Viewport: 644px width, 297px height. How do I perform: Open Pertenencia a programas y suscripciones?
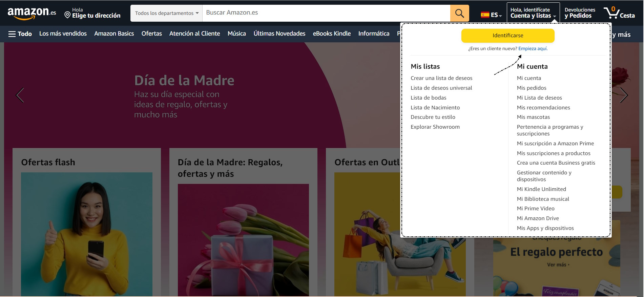click(550, 130)
